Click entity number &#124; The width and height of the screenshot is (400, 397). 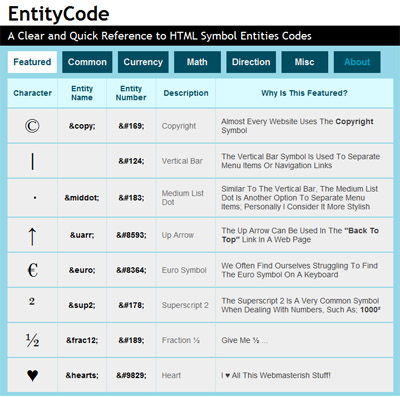pyautogui.click(x=131, y=161)
